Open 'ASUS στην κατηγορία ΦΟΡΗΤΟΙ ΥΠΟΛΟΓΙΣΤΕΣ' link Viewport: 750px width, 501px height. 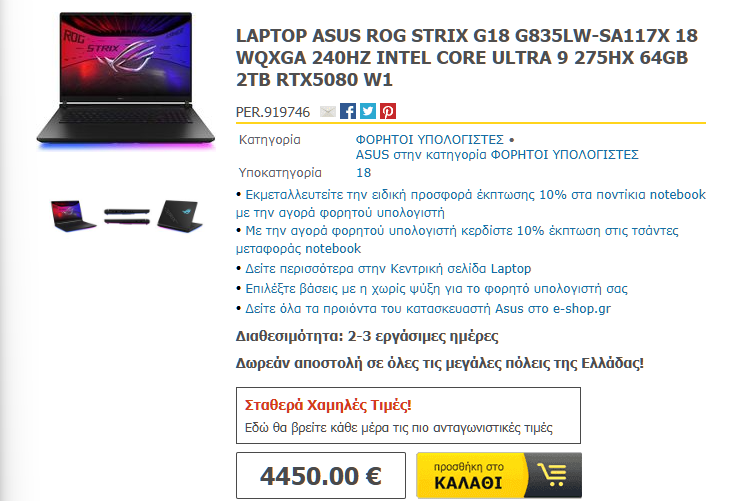coord(497,155)
